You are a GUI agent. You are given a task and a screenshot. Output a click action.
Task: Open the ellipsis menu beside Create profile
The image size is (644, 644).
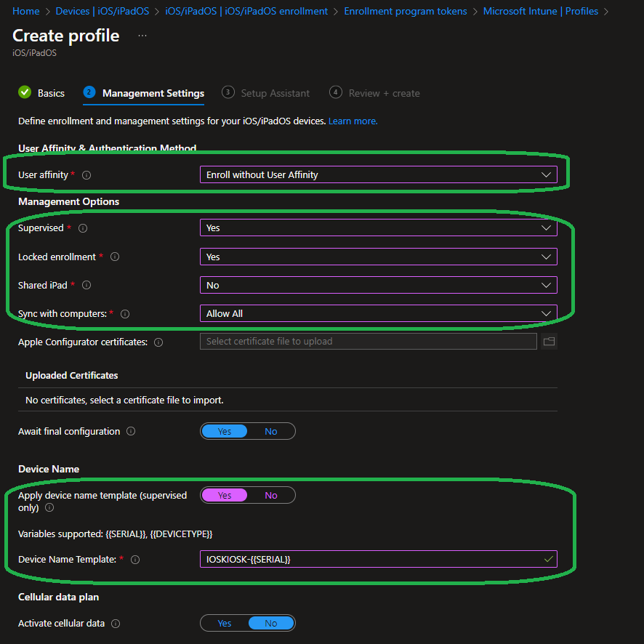click(x=142, y=36)
